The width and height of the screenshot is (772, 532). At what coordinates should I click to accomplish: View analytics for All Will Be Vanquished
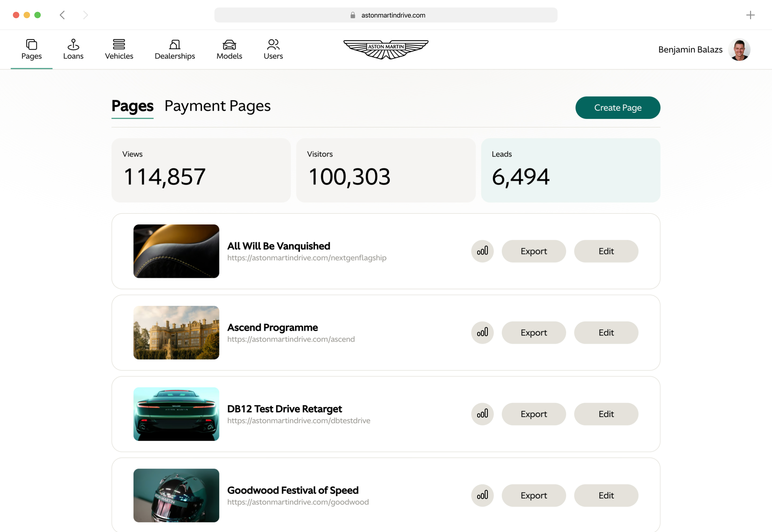click(x=482, y=251)
